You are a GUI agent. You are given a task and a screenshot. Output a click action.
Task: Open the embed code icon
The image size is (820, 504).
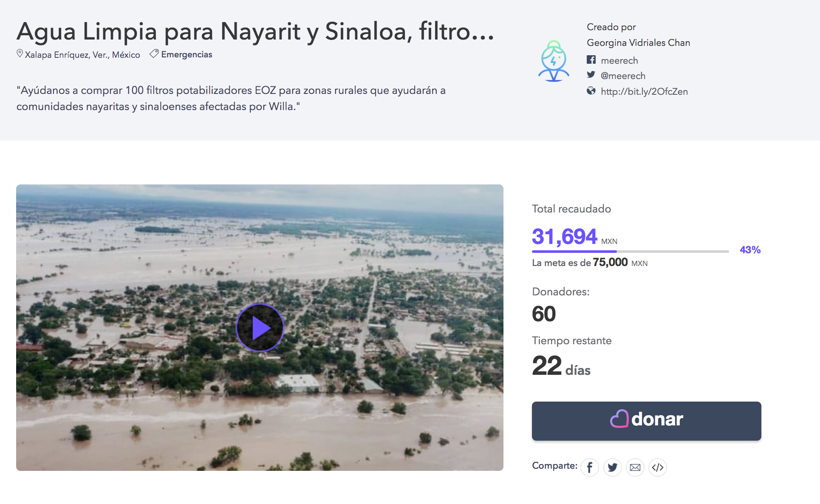(657, 467)
